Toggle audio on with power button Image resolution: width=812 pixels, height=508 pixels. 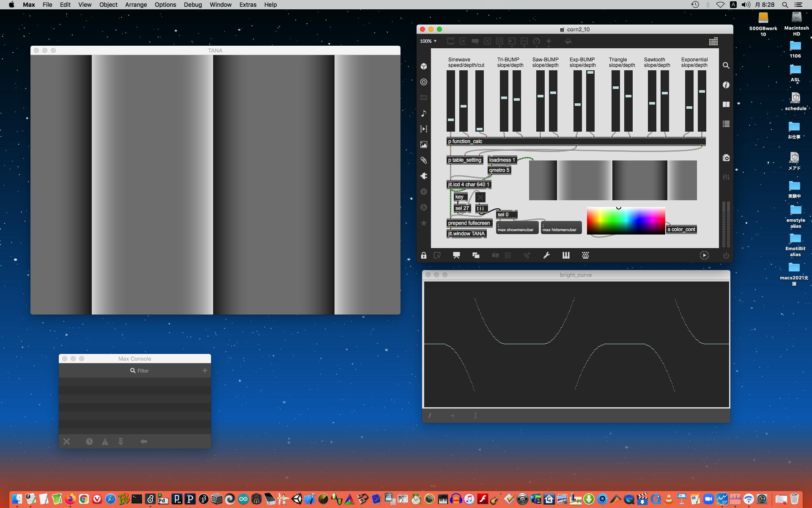coord(726,255)
